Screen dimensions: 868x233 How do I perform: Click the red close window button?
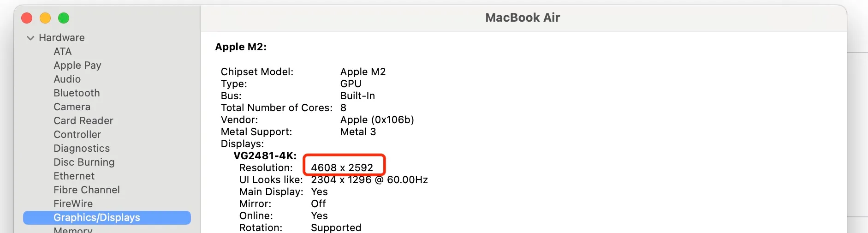[27, 18]
